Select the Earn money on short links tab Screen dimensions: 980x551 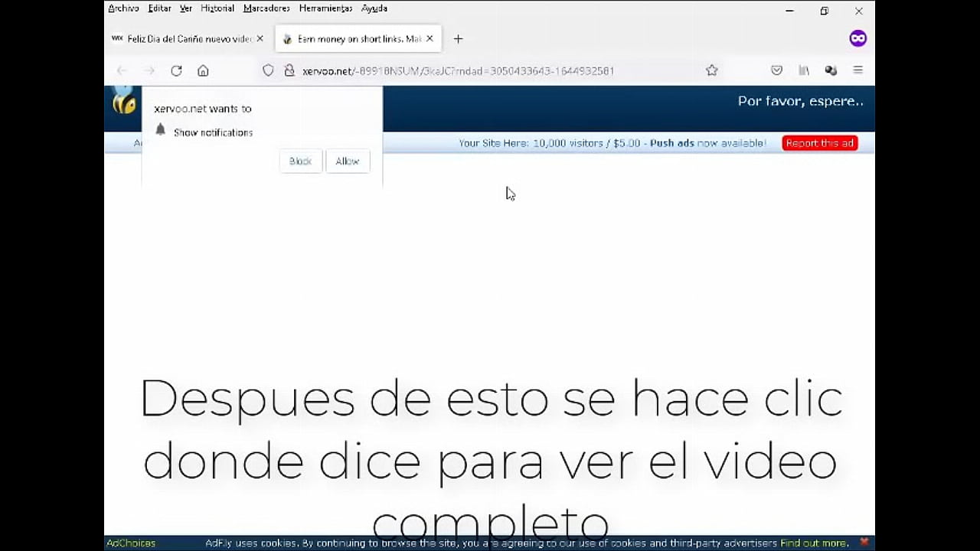click(x=358, y=39)
